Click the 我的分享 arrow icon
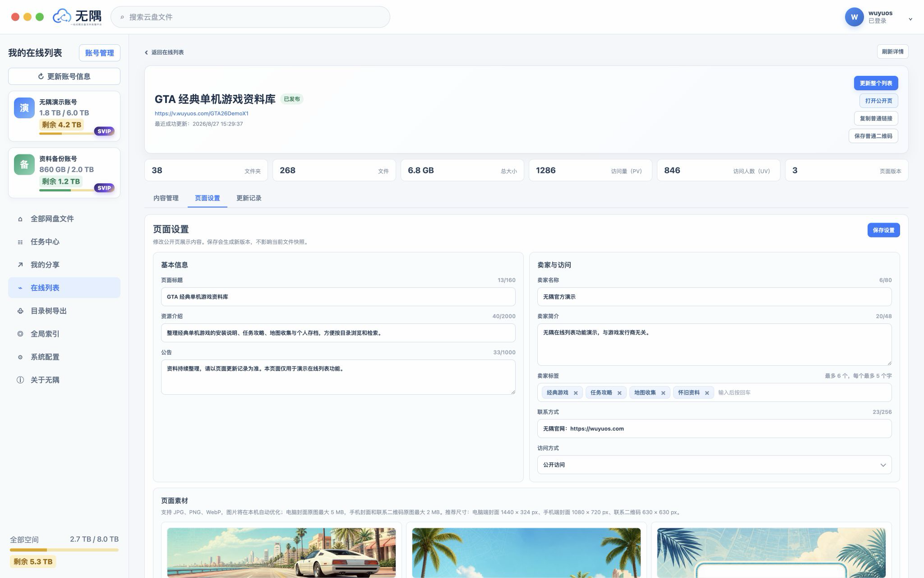The height and width of the screenshot is (578, 924). [20, 265]
